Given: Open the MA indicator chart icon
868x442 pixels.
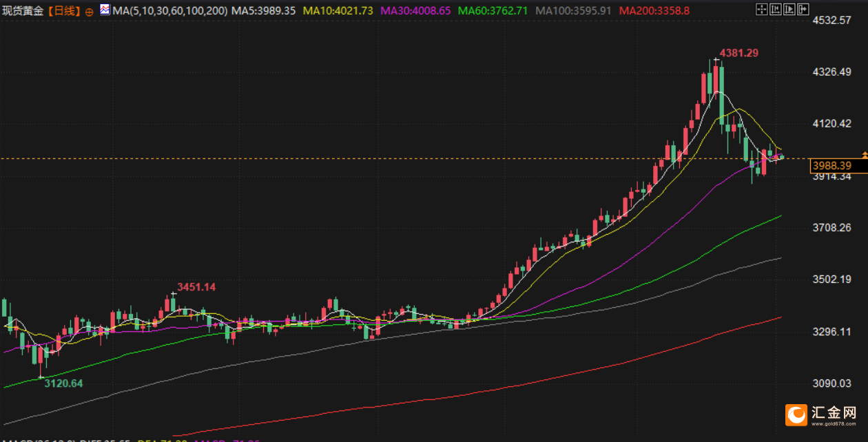Looking at the screenshot, I should click(x=105, y=10).
